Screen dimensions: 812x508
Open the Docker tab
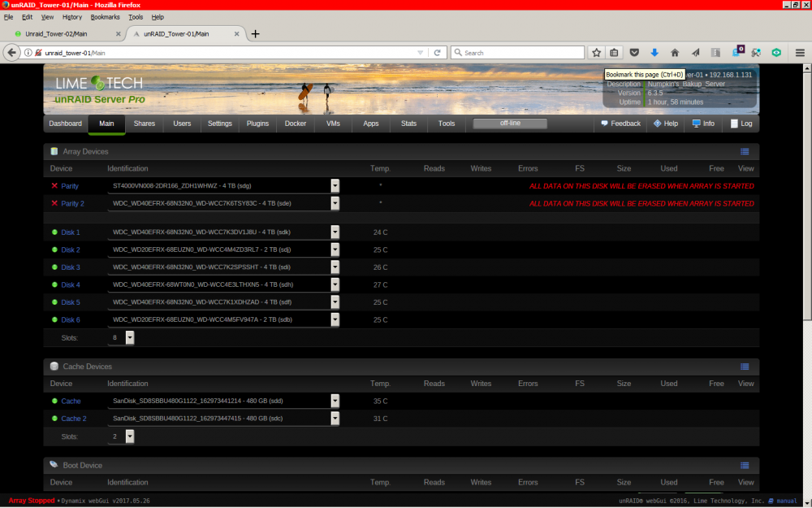(x=296, y=124)
